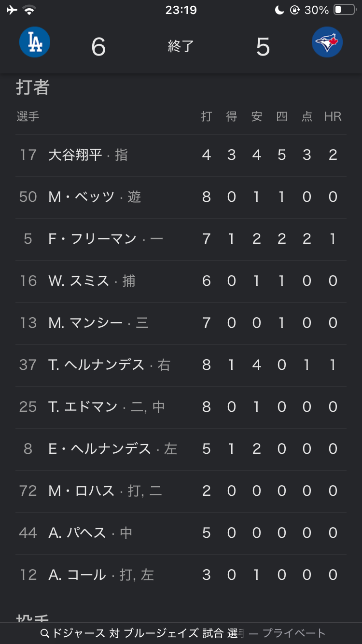
Task: Tap the 終了 game status label
Action: (x=181, y=46)
